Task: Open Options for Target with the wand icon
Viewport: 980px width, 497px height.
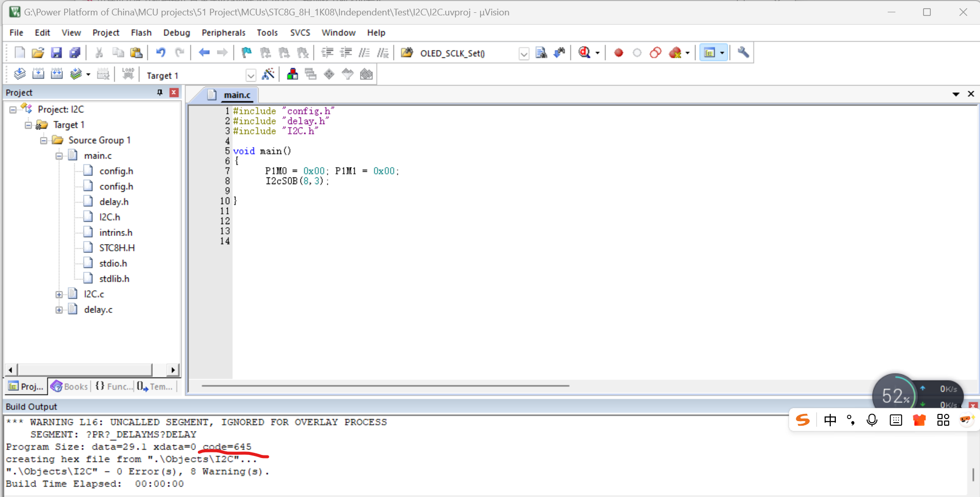Action: click(268, 74)
